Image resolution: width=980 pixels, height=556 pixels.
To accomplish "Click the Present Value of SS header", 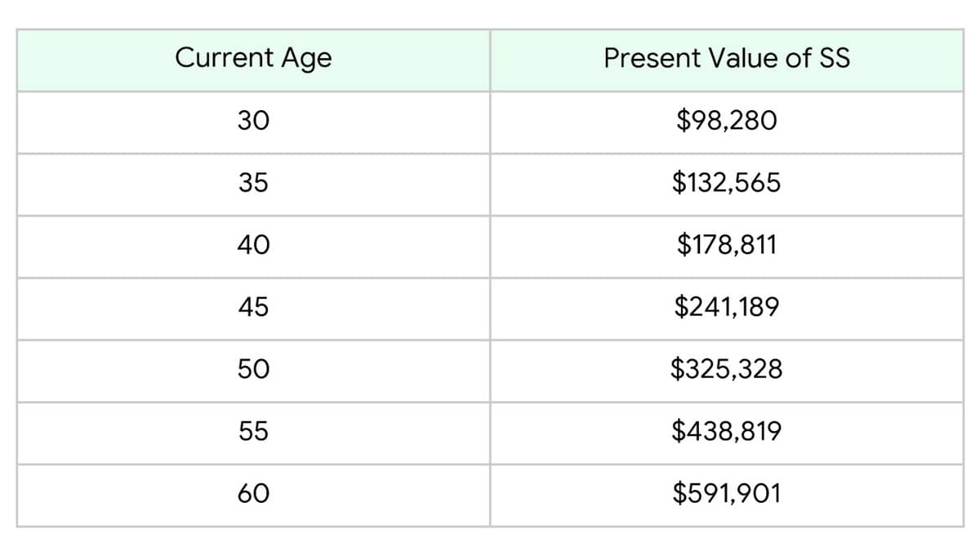I will pyautogui.click(x=727, y=59).
